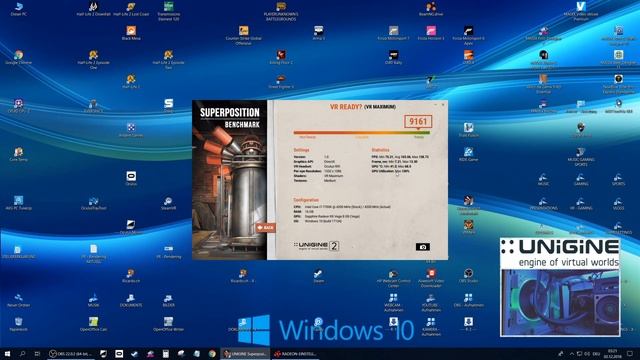Open the Dieser PC desktop icon

tap(18, 9)
